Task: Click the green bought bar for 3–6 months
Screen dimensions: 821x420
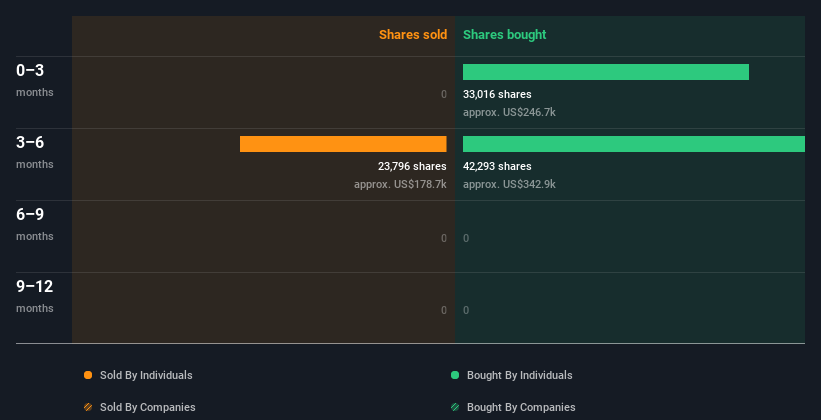Action: 634,144
